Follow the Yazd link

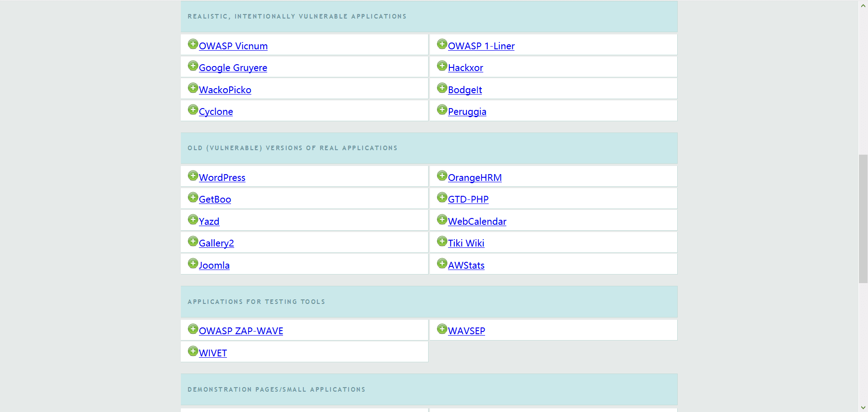[x=209, y=222]
